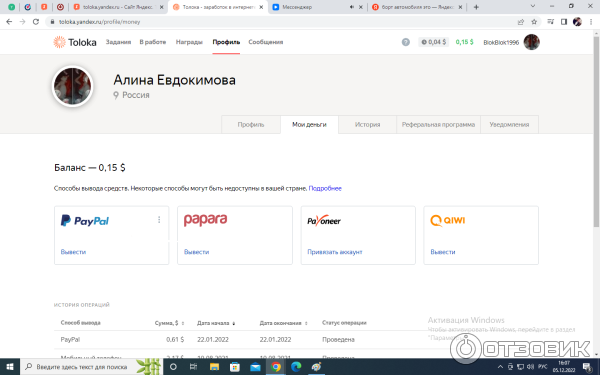
Task: Click the bookmark star icon in address bar
Action: tap(534, 22)
